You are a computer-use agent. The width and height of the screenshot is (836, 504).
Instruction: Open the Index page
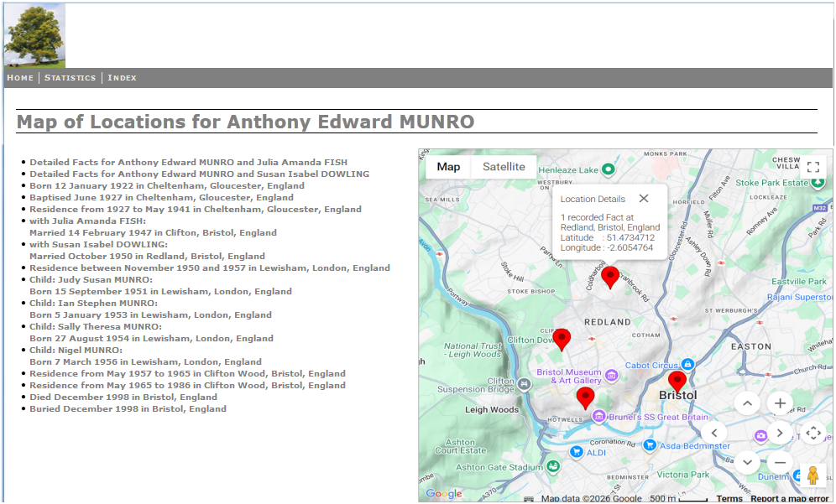click(x=122, y=77)
